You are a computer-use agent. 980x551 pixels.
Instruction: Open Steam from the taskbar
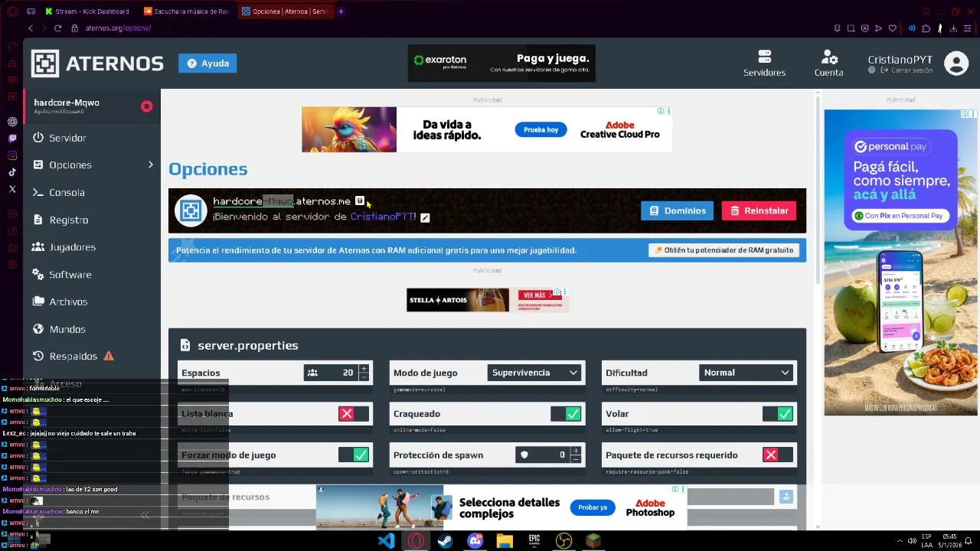pyautogui.click(x=446, y=541)
